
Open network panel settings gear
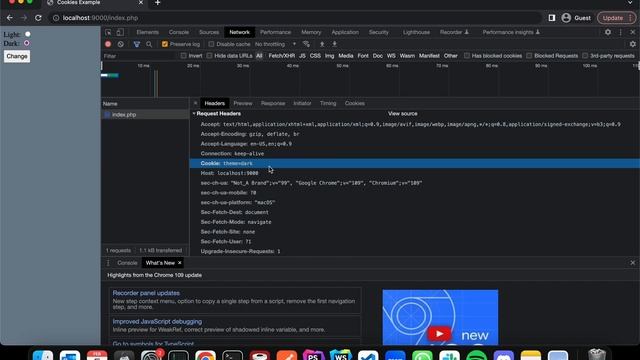[633, 44]
